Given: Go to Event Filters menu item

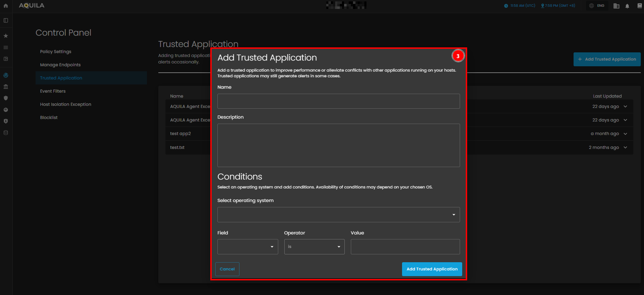Looking at the screenshot, I should click(53, 91).
